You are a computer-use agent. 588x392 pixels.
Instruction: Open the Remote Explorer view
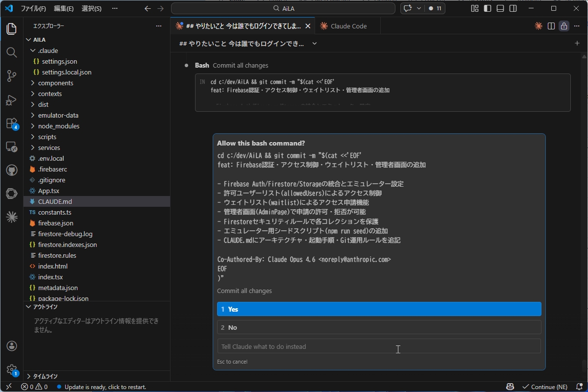pos(12,147)
